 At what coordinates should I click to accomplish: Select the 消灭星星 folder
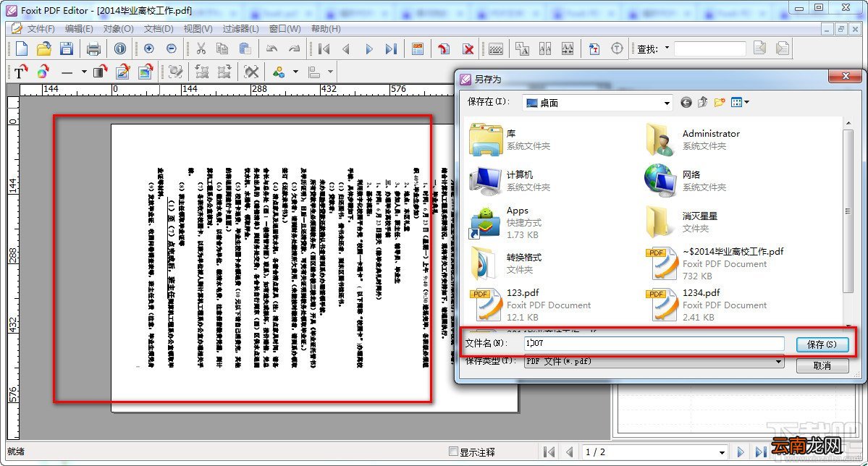tap(681, 222)
